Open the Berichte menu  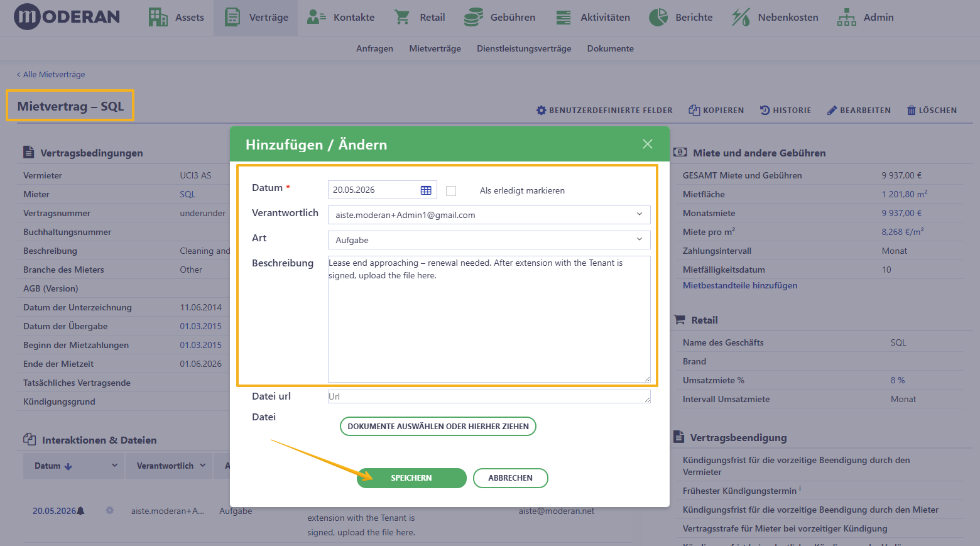tap(680, 18)
